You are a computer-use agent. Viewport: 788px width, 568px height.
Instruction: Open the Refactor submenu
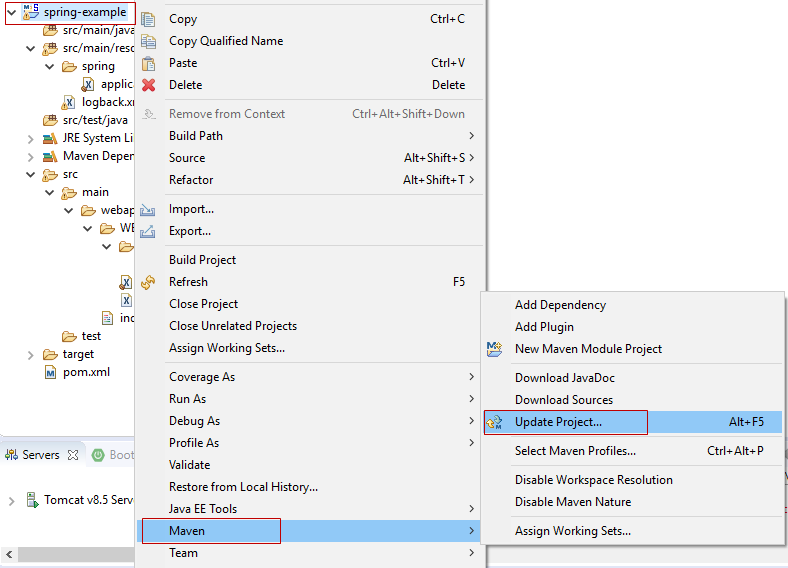click(x=309, y=180)
